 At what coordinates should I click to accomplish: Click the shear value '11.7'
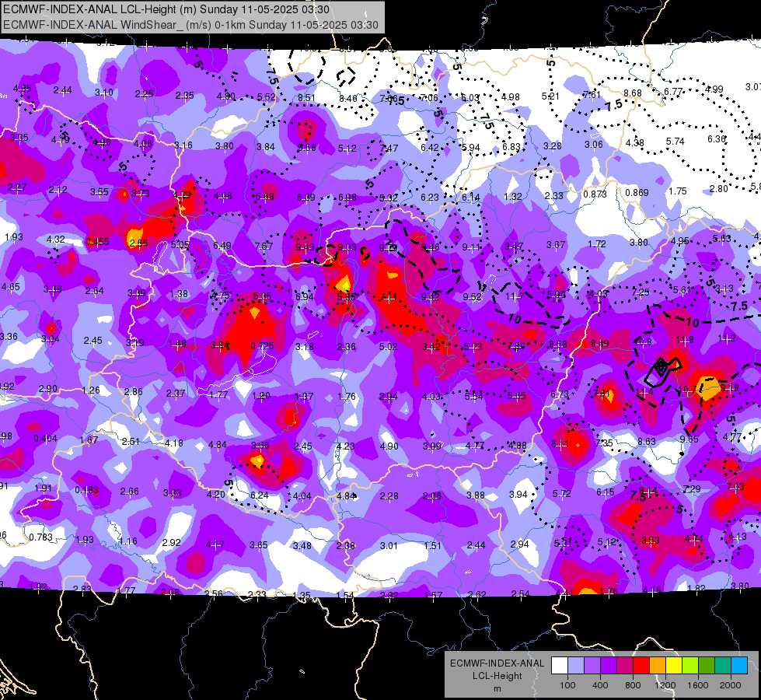click(x=514, y=296)
